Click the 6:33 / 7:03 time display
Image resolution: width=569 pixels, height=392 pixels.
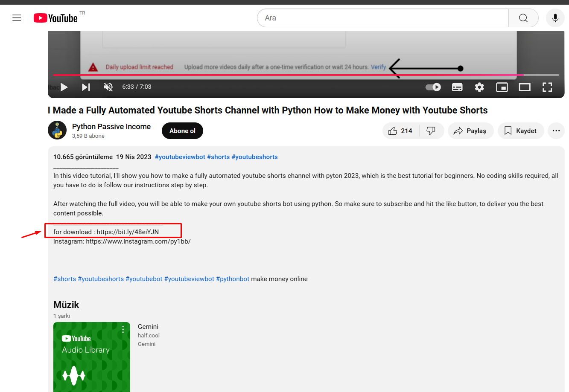[x=137, y=87]
